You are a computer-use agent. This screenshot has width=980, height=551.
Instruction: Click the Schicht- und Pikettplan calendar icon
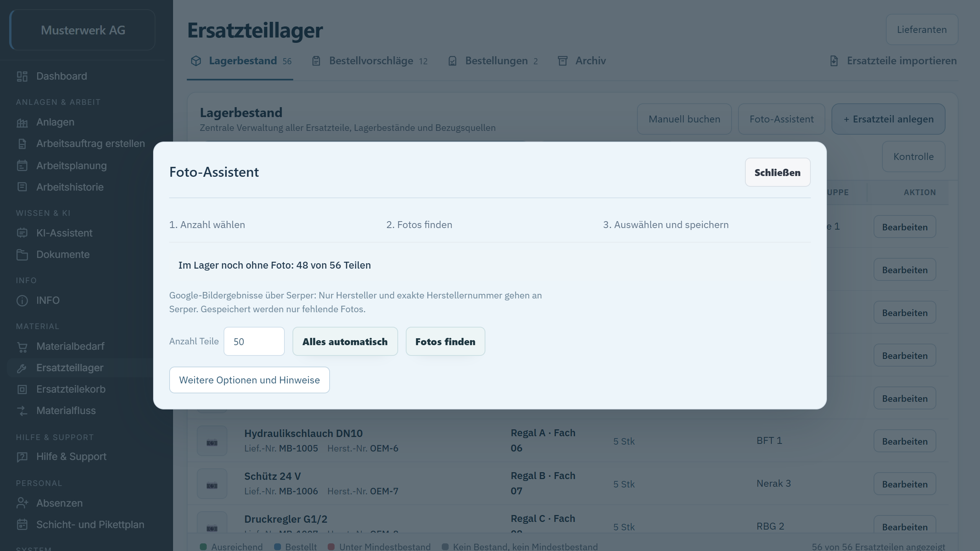[x=22, y=525]
